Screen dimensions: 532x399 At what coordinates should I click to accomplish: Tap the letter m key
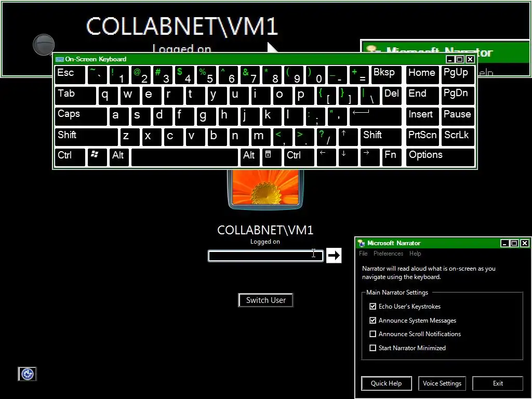pyautogui.click(x=261, y=137)
